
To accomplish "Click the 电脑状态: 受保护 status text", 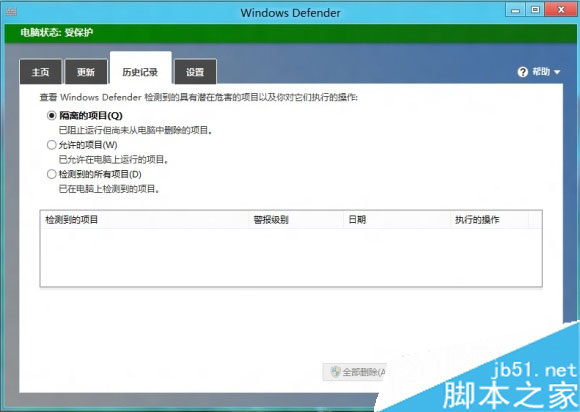I will point(57,33).
